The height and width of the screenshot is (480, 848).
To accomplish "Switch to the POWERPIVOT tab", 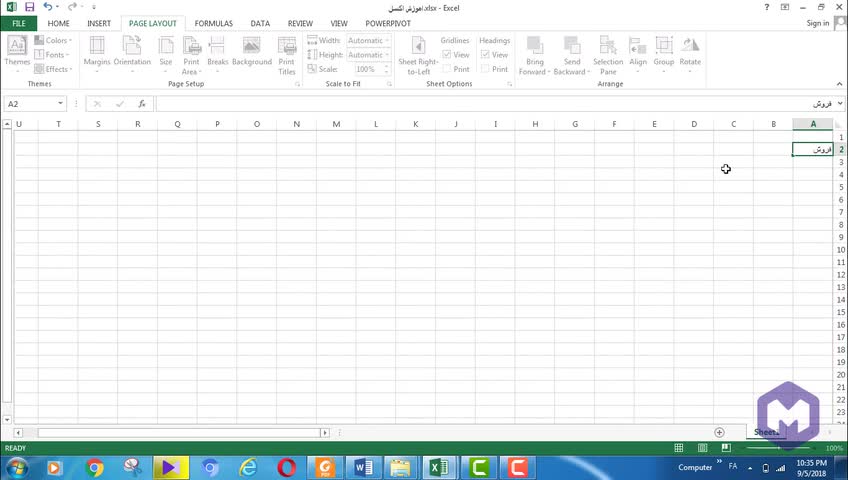I will [x=388, y=23].
